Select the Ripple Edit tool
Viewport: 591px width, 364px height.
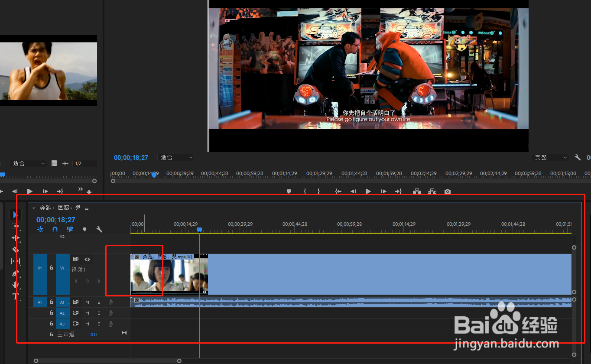[x=16, y=238]
